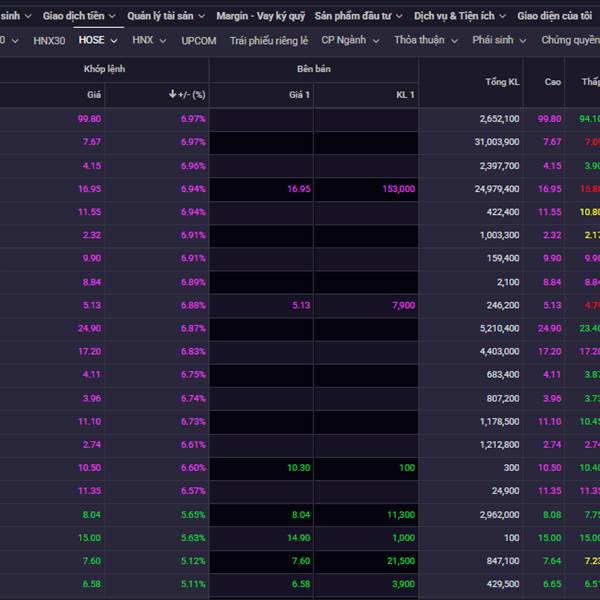Open the Giao dịch tiền menu
Screen dimensions: 600x600
pos(78,16)
